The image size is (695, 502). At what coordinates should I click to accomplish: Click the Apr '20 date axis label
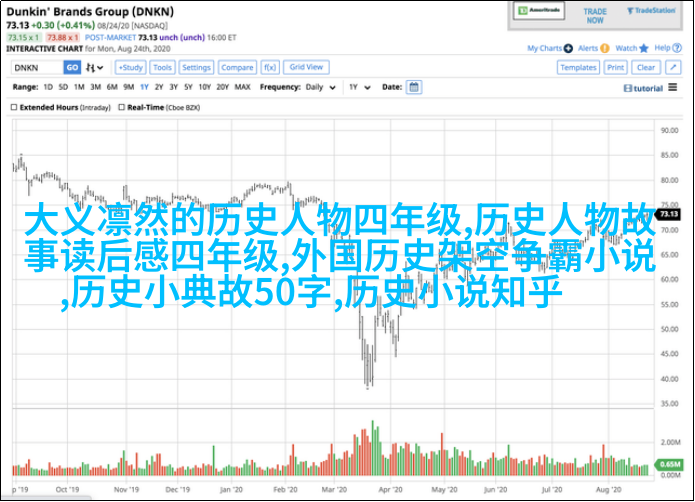(390, 490)
